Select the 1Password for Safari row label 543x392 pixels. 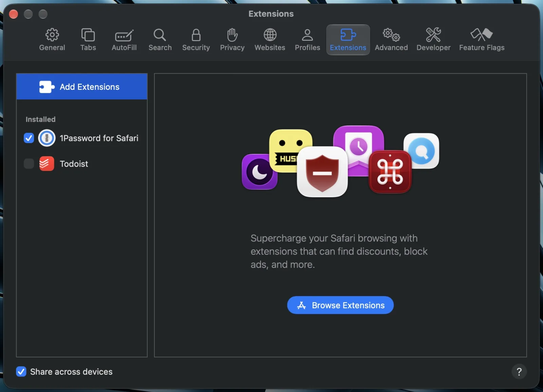point(99,138)
